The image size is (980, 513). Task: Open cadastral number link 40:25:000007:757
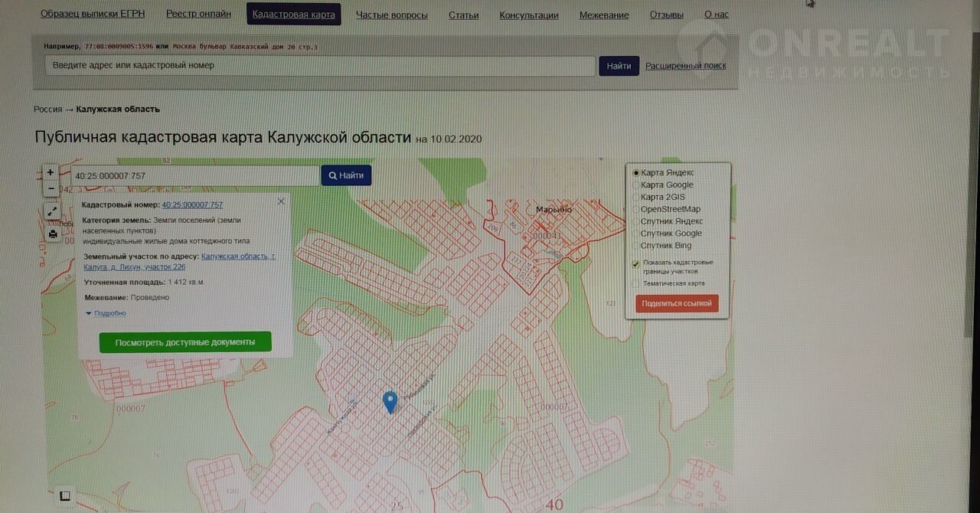tap(192, 205)
